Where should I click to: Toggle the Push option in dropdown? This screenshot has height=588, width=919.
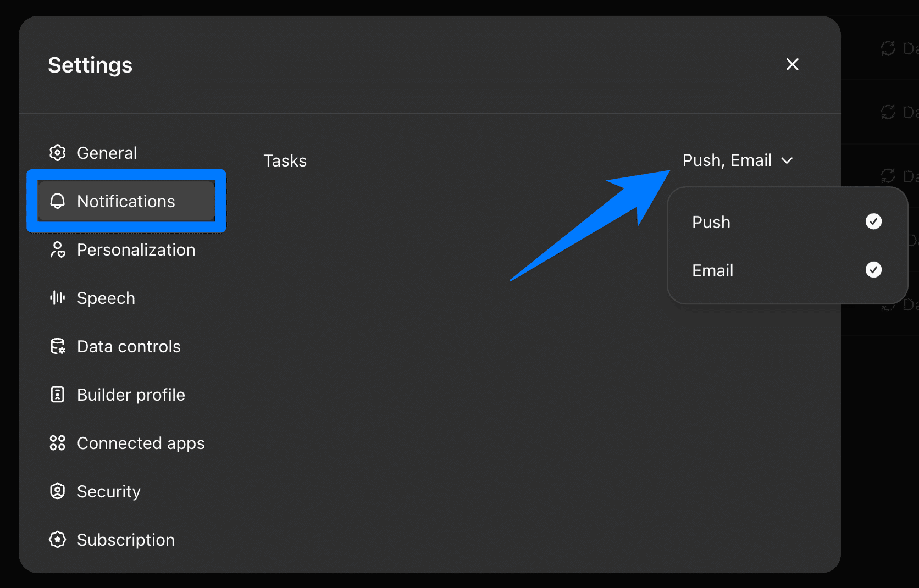711,222
